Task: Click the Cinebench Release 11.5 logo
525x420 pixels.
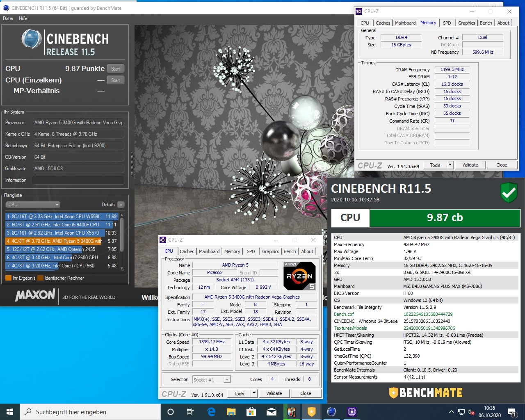Action: click(65, 43)
